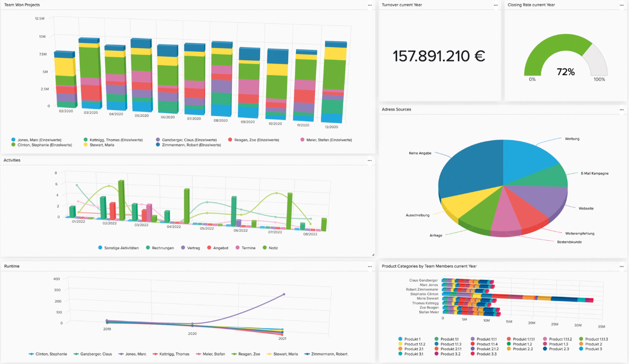Toggle Ganzberger, Claus in Runtime legend
The image size is (629, 364).
tap(93, 354)
